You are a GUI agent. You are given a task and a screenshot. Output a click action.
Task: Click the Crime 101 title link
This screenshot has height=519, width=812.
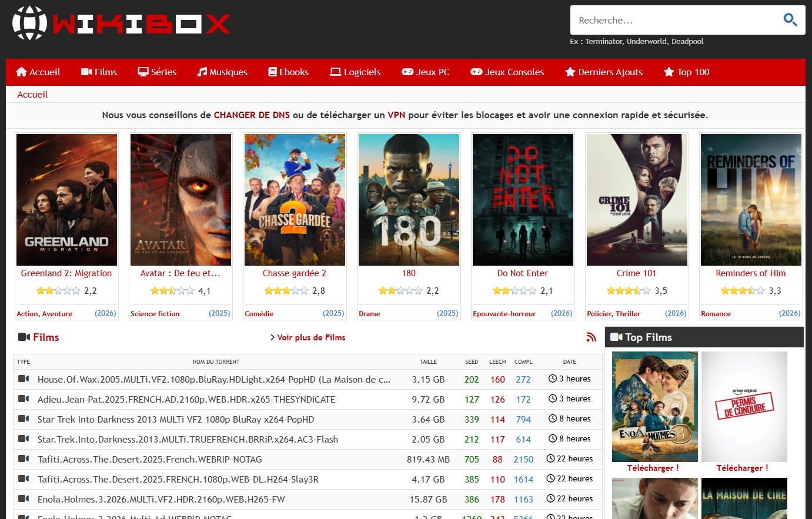(x=637, y=273)
